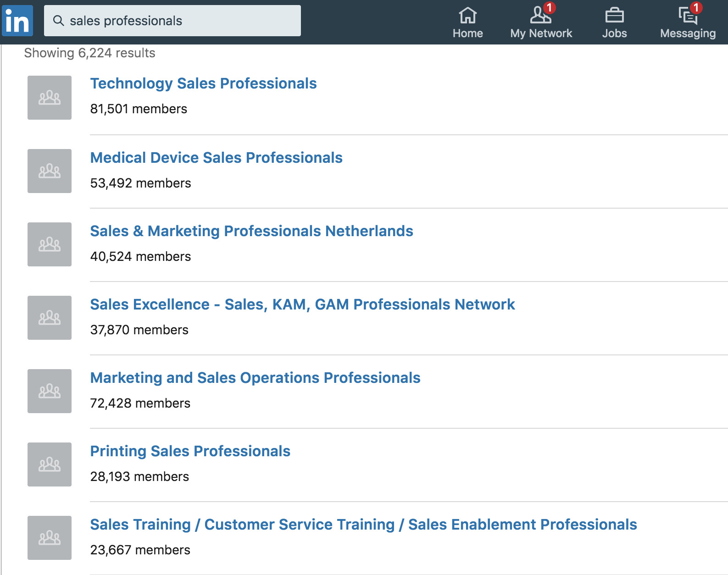Open the Jobs briefcase icon
Screen dimensions: 728x575
pos(614,16)
